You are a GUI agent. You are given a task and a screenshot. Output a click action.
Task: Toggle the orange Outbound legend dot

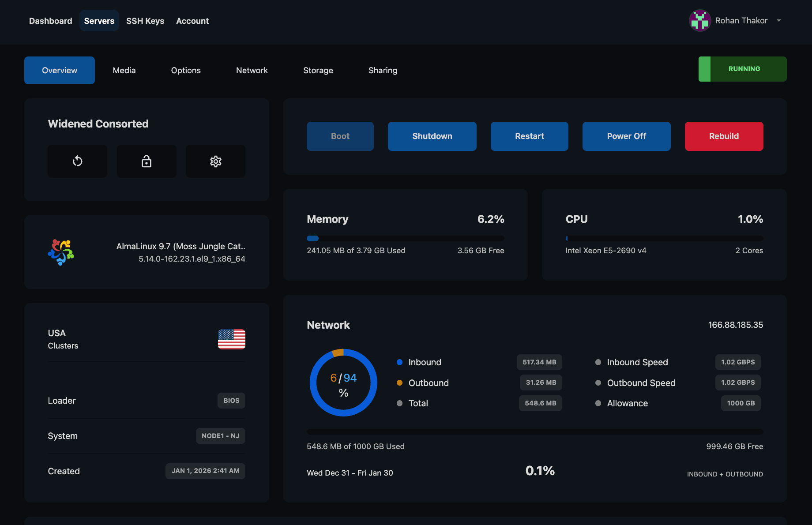[399, 383]
